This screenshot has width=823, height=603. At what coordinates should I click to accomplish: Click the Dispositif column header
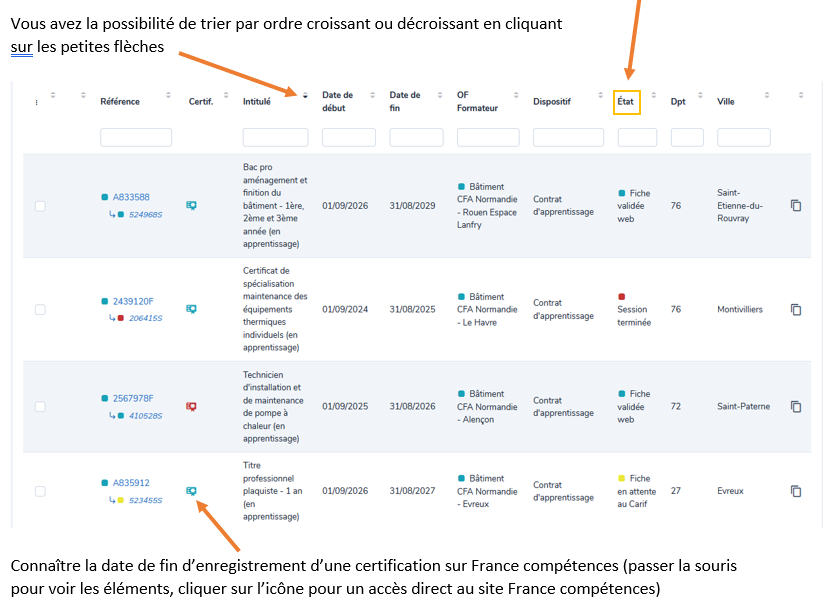coord(552,101)
